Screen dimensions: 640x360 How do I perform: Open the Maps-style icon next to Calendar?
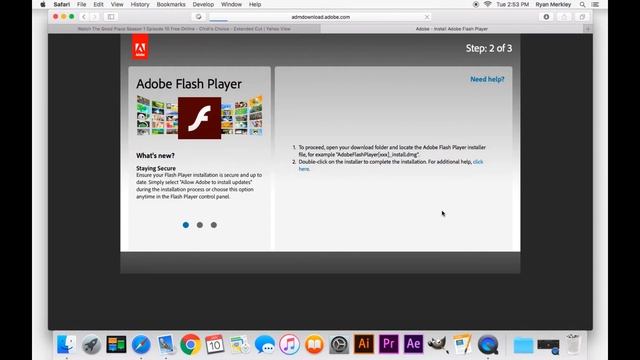[240, 344]
